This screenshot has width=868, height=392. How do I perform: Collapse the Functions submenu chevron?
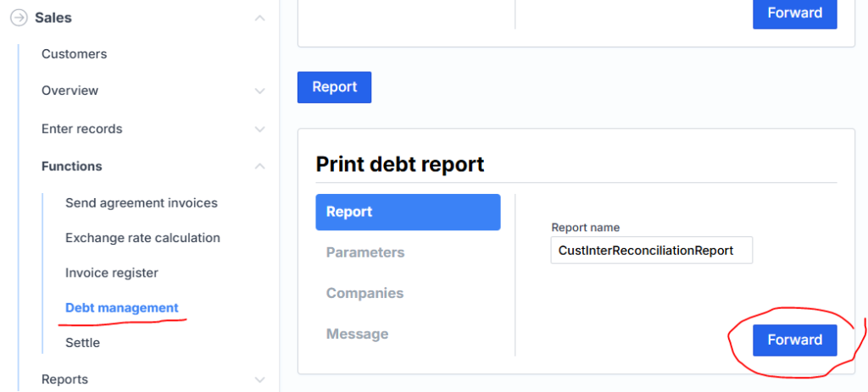(260, 167)
